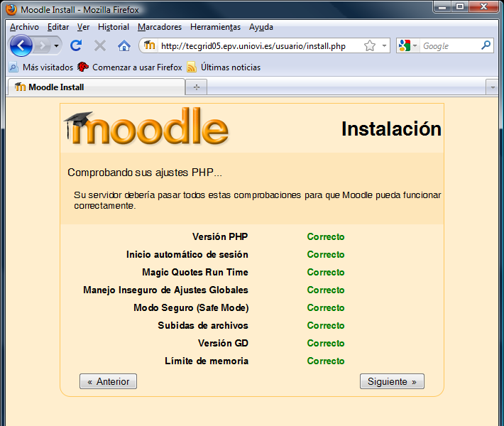Click the Siguiente button

coord(392,381)
